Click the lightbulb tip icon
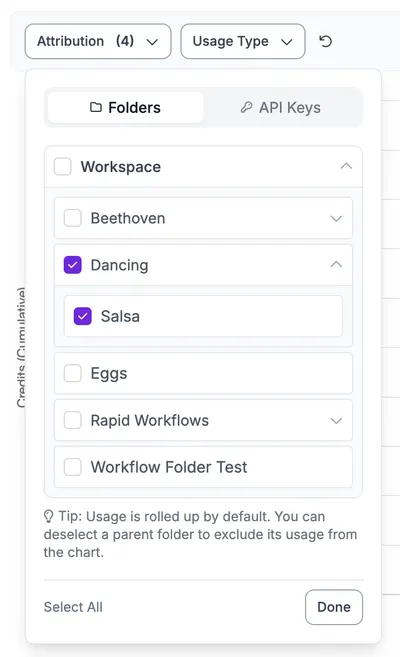The image size is (400, 657). click(x=49, y=516)
